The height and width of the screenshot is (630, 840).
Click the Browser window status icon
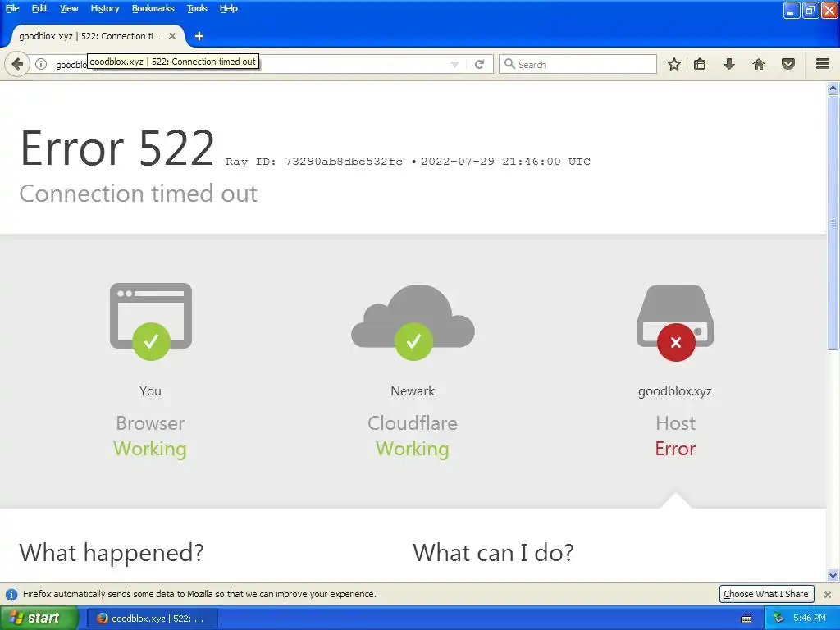click(151, 321)
